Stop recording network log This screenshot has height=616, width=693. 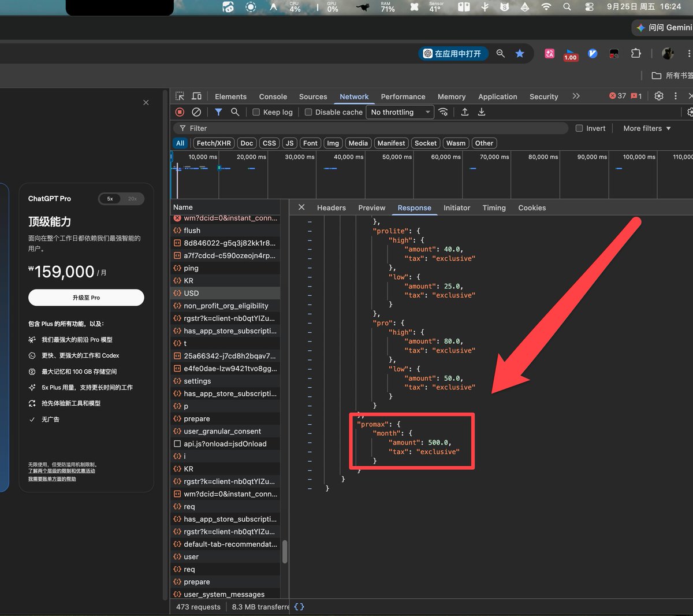coord(180,112)
